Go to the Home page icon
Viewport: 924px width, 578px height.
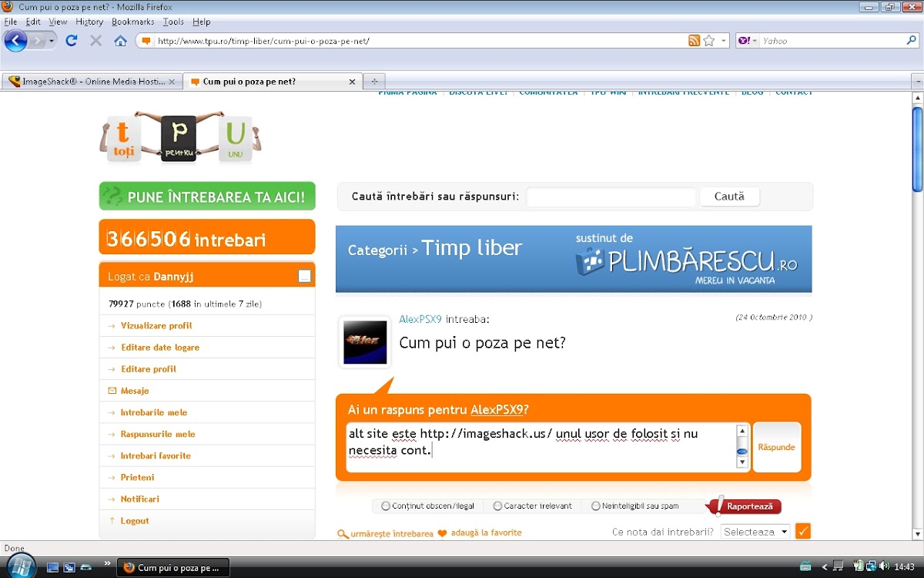(x=120, y=41)
